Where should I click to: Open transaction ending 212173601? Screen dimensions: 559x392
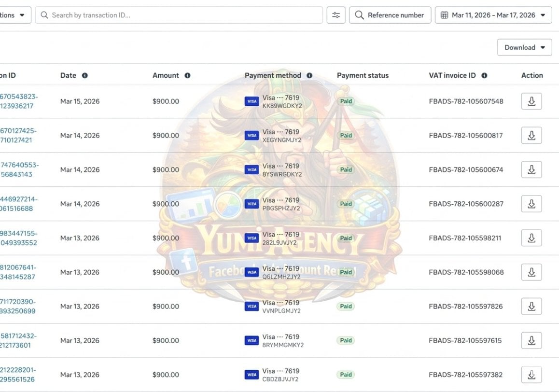(18, 341)
